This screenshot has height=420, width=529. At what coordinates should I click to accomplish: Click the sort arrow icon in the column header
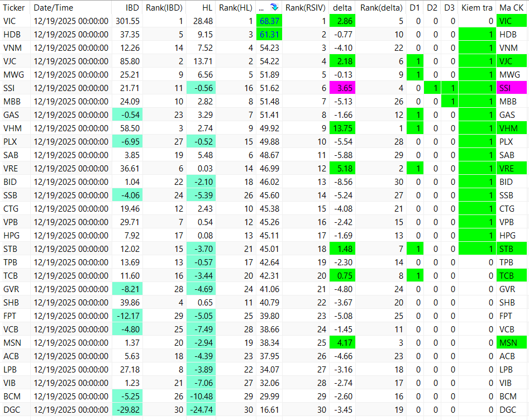tap(274, 7)
